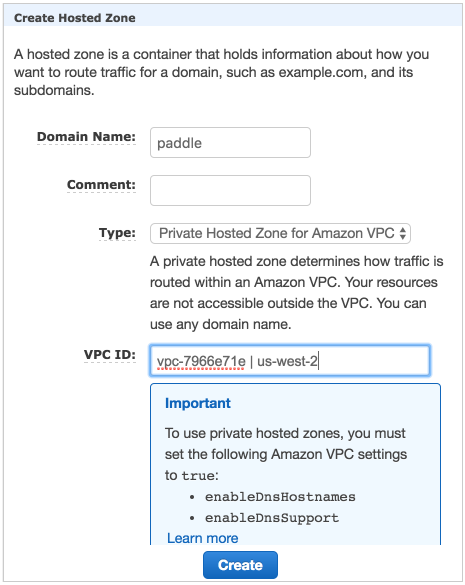The width and height of the screenshot is (465, 585).
Task: Click the enableDnsHostnames setting text
Action: tap(280, 497)
